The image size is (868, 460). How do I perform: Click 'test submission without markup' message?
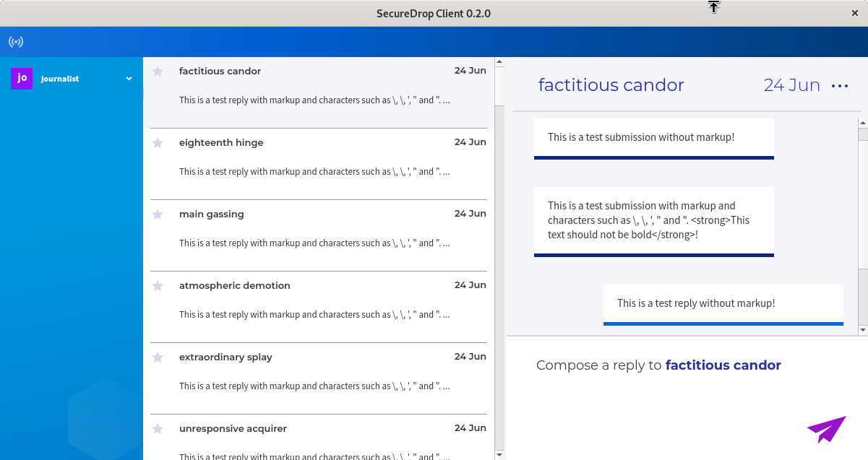[654, 137]
